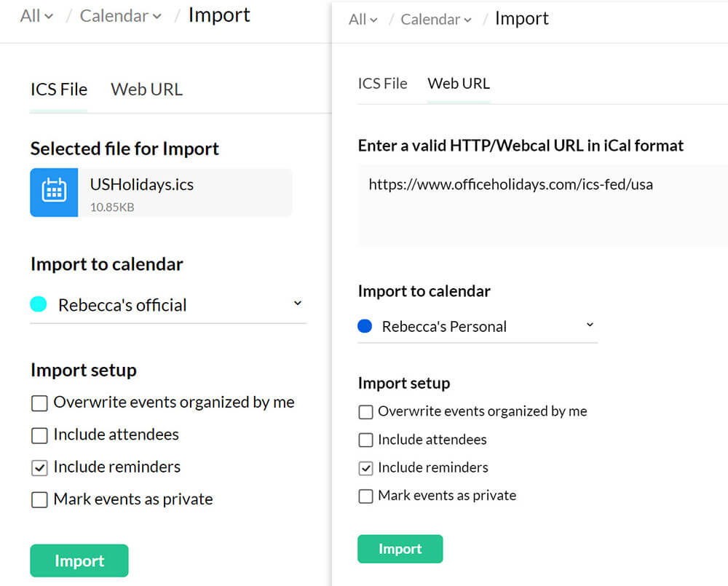Click Import button under ICS File panel
The width and height of the screenshot is (728, 586).
click(x=79, y=561)
